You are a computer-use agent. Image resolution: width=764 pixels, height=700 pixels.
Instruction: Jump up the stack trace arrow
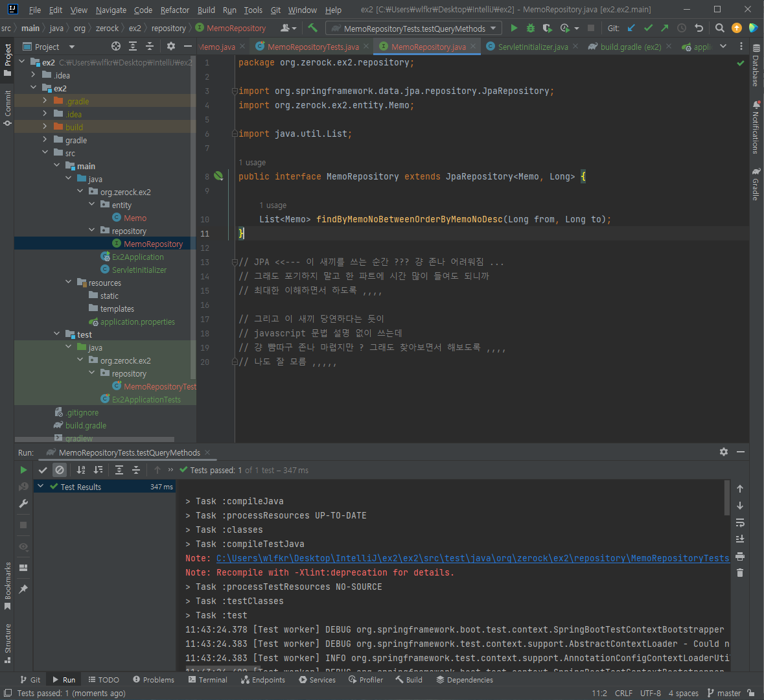click(x=740, y=489)
